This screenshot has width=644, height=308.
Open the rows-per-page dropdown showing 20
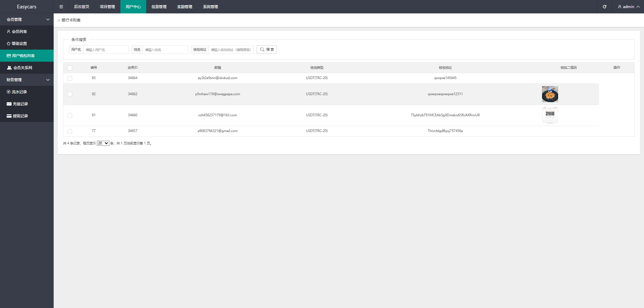[x=103, y=143]
